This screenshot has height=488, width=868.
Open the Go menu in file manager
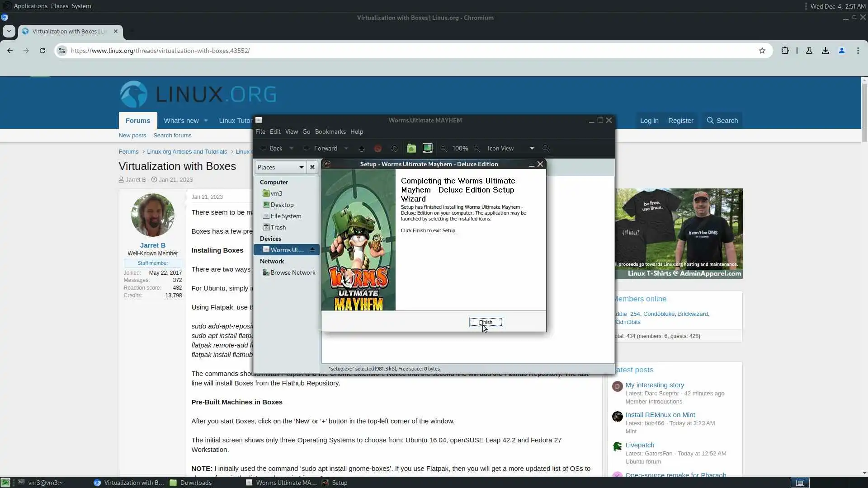click(306, 131)
